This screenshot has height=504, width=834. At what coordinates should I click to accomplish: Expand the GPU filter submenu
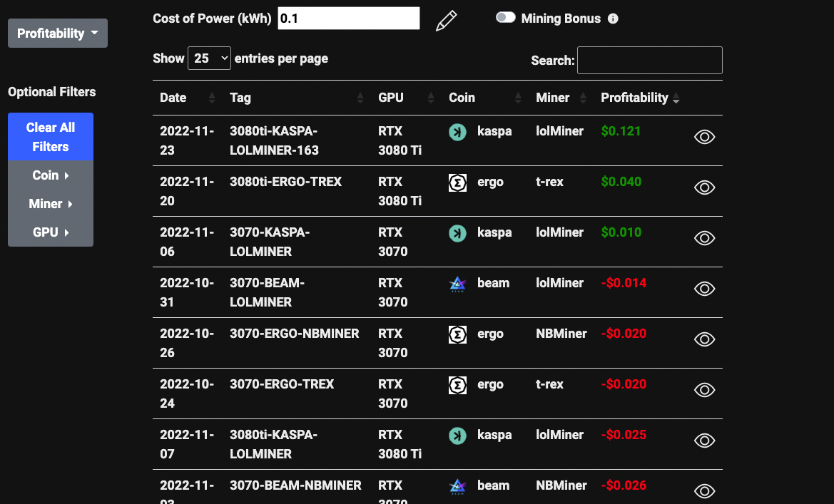click(x=51, y=232)
